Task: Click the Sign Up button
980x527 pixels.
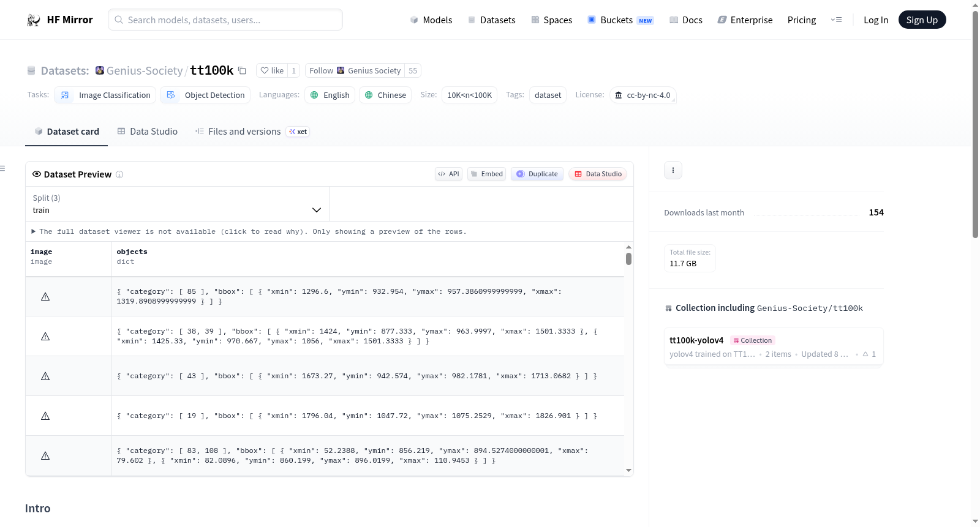Action: pos(922,20)
